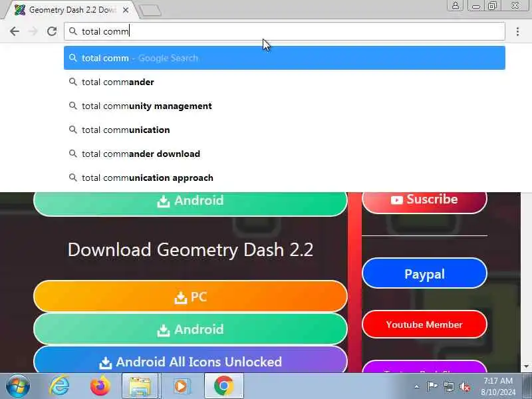
Task: Select the 'total commander' suggestion
Action: coord(285,82)
